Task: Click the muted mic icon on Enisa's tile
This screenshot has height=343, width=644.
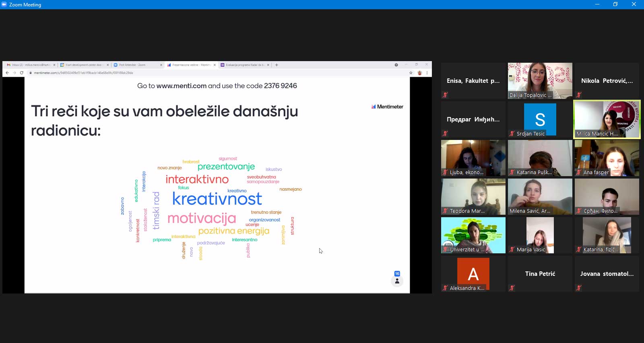Action: tap(445, 95)
